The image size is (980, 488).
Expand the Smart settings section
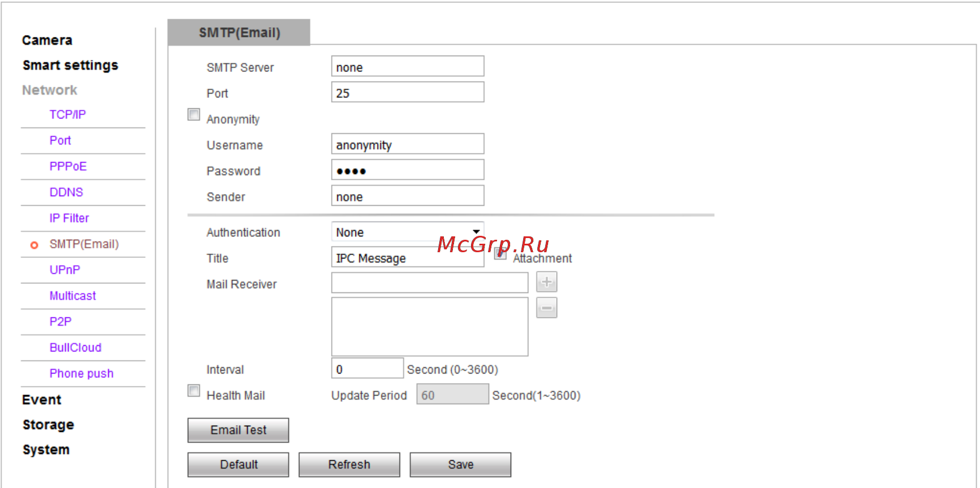tap(70, 65)
